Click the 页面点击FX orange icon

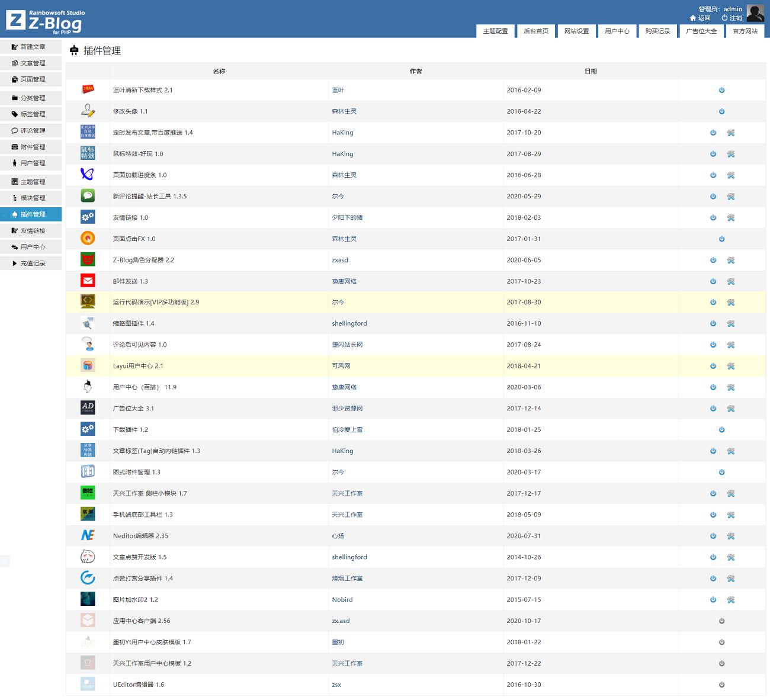[88, 238]
